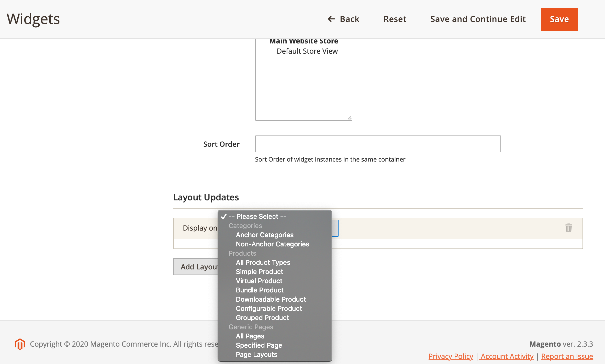Choose Anchor Categories from dropdown
Image resolution: width=605 pixels, height=364 pixels.
point(275,235)
